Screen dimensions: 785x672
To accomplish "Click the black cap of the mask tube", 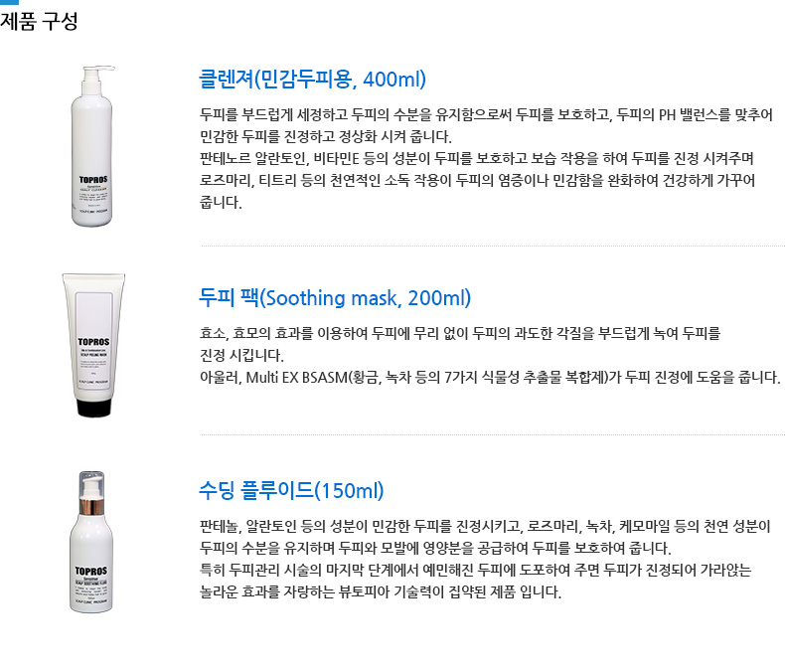I will coord(93,409).
